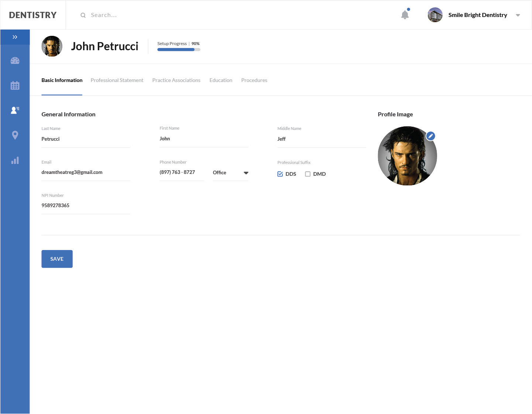Expand the Smile Bright Dentistry account menu
Image resolution: width=532 pixels, height=414 pixels.
(518, 15)
